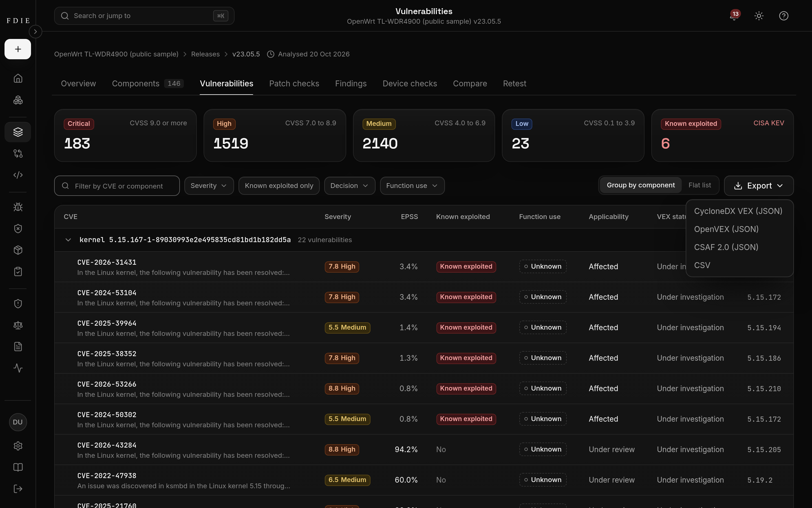The height and width of the screenshot is (508, 812).
Task: Expand the sidebar with chevron button
Action: 35,32
